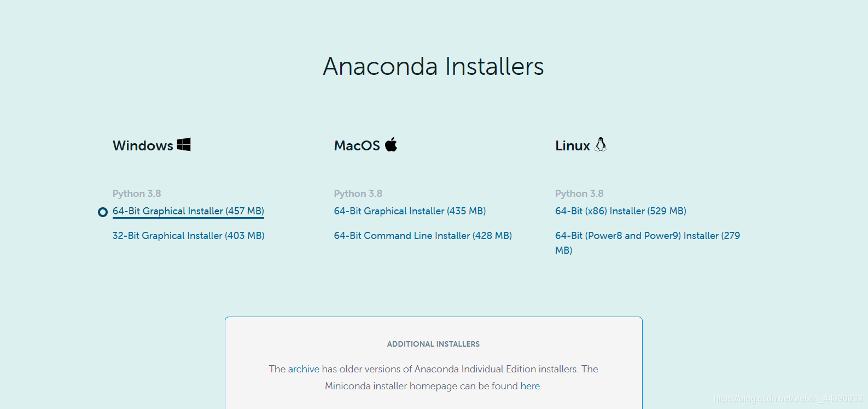
Task: Select the Windows platform heading icon
Action: (x=184, y=144)
